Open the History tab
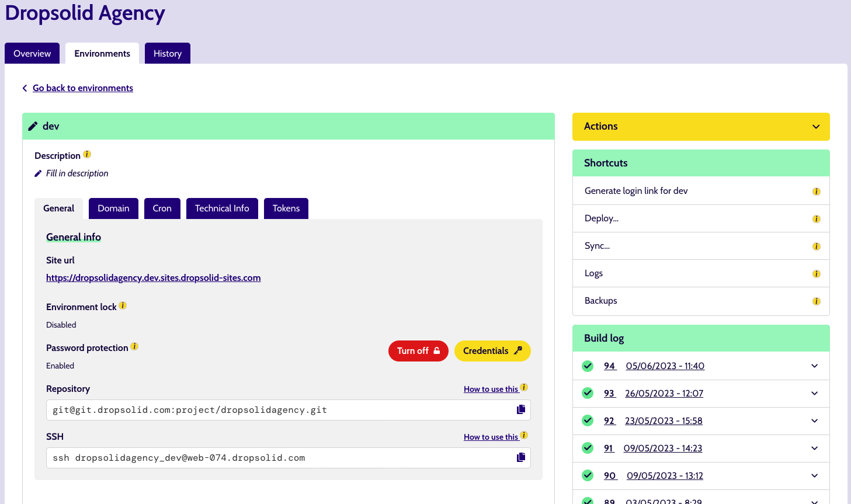 (x=168, y=53)
